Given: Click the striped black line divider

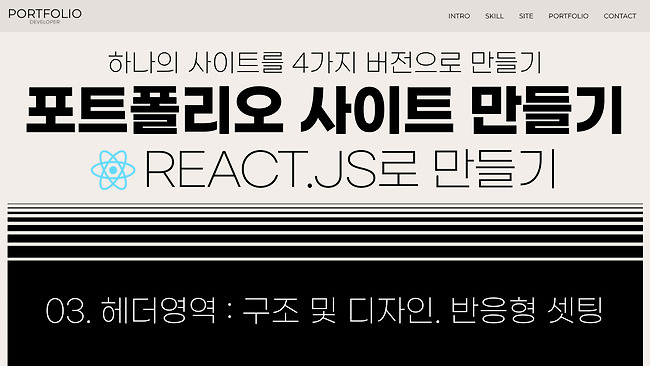Looking at the screenshot, I should pyautogui.click(x=325, y=230).
